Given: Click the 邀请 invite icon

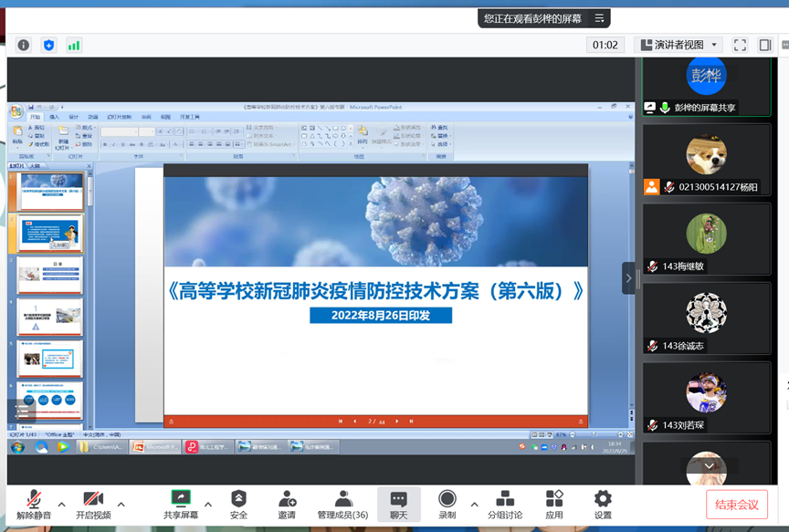Looking at the screenshot, I should click(287, 505).
